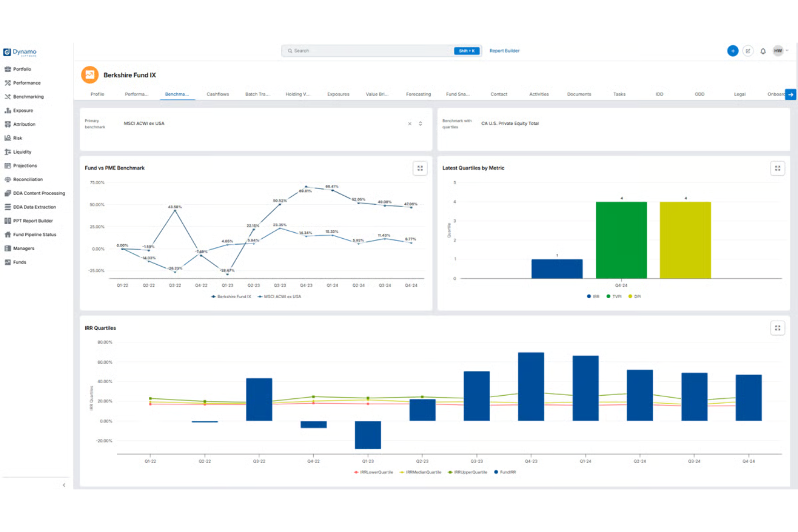Open Fund Pipeline Status icon

click(8, 234)
